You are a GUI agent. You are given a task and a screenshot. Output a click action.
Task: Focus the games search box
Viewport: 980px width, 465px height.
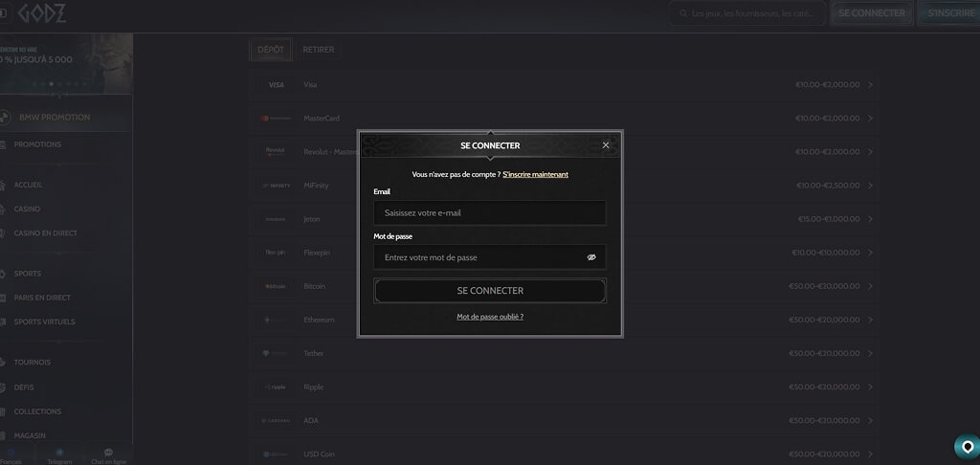coord(747,13)
